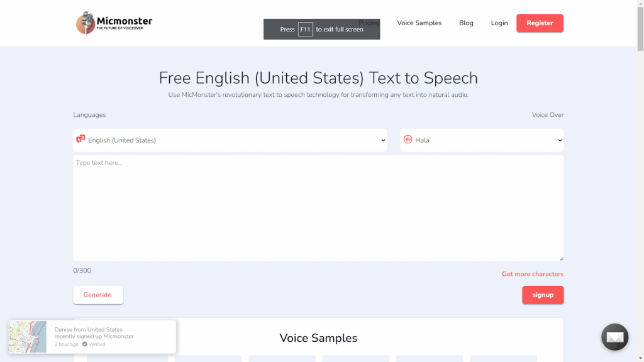The width and height of the screenshot is (644, 362).
Task: Click the red signup button
Action: tap(543, 295)
